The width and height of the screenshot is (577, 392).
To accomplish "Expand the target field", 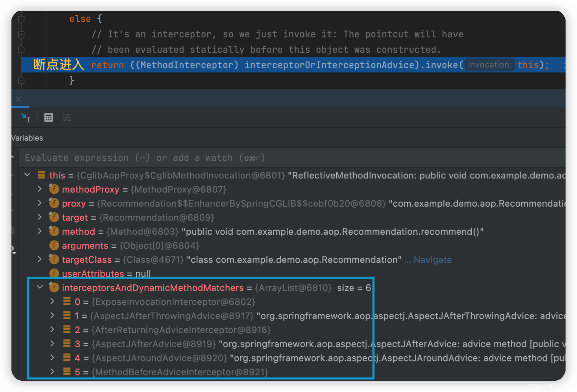I will click(40, 217).
